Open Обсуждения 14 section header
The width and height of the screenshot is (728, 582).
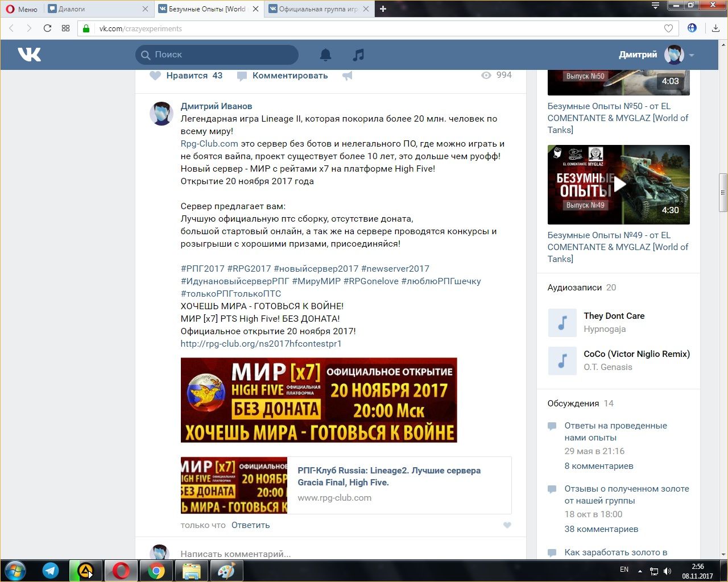point(580,404)
